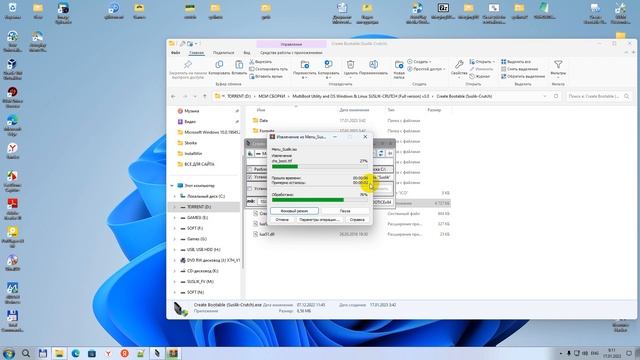This screenshot has width=640, height=360.
Task: Open address bar history dropdown arrow
Action: (545, 96)
